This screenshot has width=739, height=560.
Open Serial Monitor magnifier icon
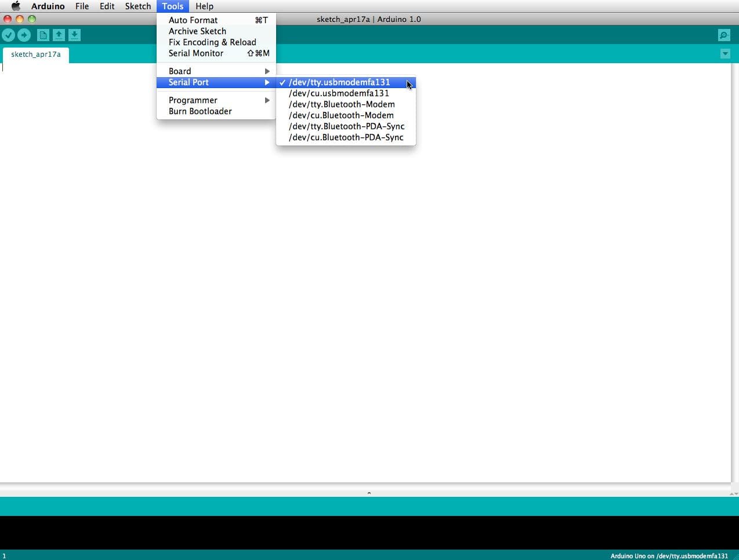click(x=724, y=35)
